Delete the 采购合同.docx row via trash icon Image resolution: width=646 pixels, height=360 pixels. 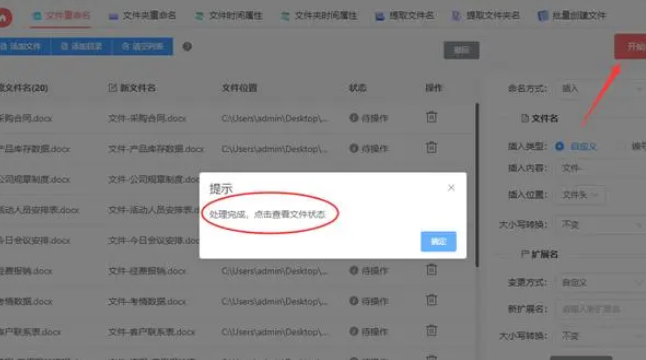click(x=431, y=117)
